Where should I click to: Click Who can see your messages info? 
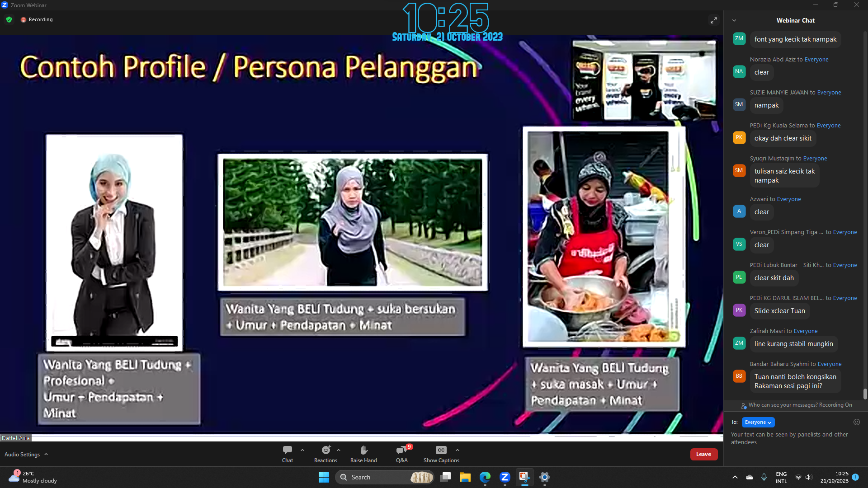pos(796,405)
